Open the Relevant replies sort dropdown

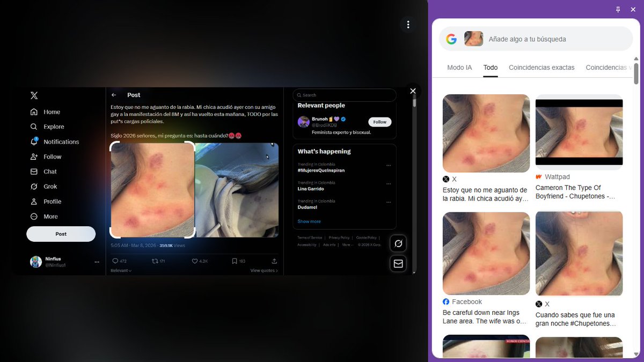121,271
